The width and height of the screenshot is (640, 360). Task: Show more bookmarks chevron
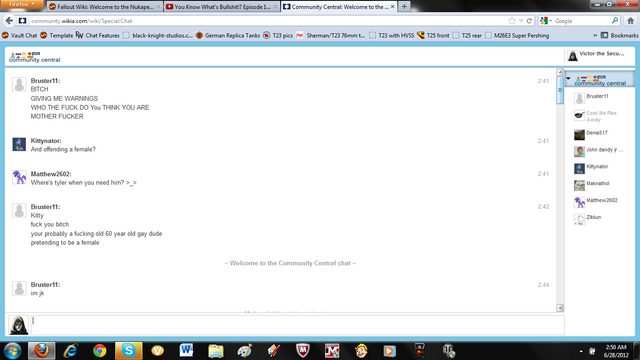(595, 36)
